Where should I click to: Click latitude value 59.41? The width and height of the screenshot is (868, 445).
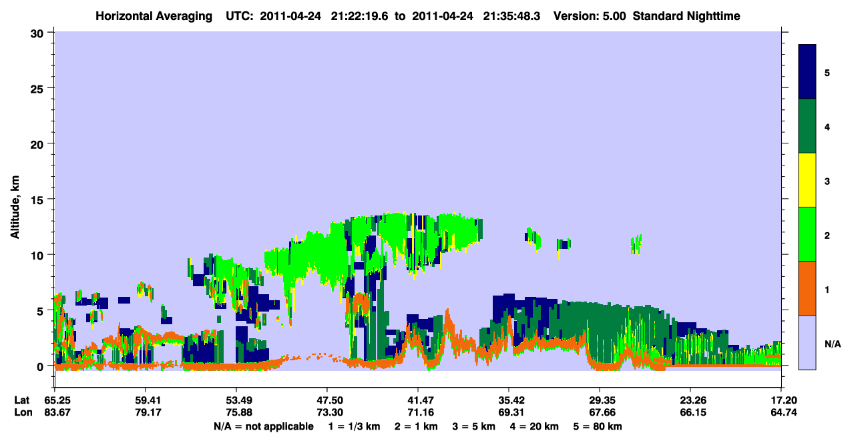pyautogui.click(x=146, y=400)
